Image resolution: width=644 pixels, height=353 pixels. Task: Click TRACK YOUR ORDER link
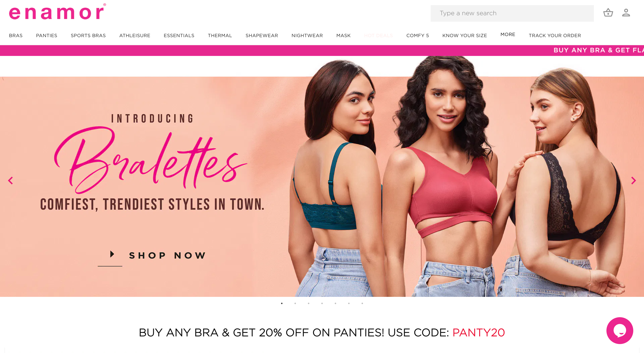(555, 35)
